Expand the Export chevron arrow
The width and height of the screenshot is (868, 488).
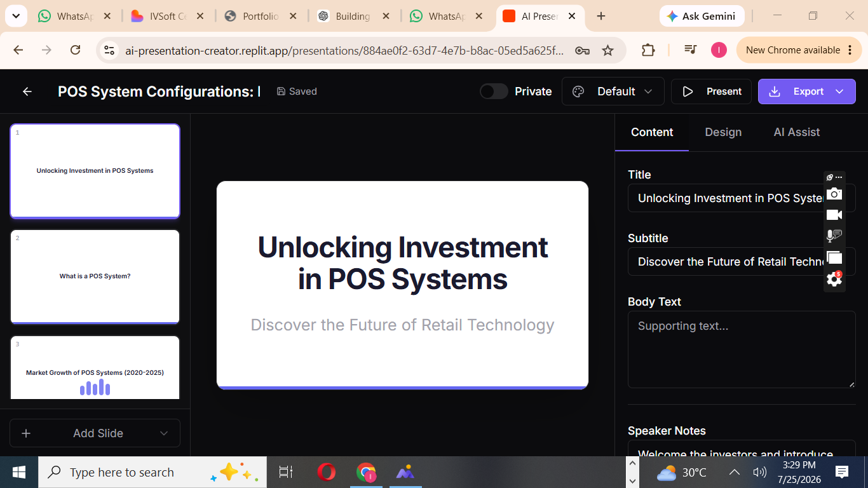tap(839, 91)
